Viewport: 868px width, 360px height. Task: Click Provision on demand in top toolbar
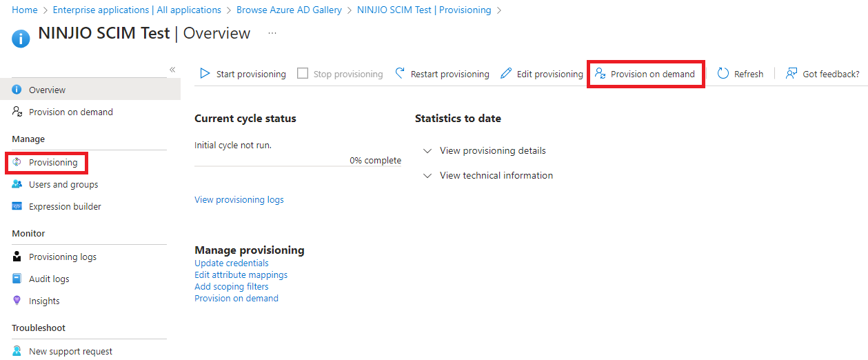point(645,74)
